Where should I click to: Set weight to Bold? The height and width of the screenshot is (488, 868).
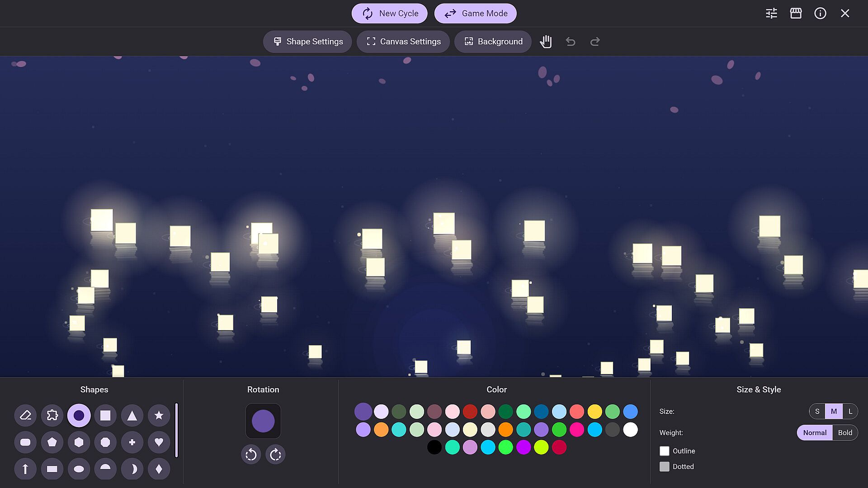pos(844,432)
